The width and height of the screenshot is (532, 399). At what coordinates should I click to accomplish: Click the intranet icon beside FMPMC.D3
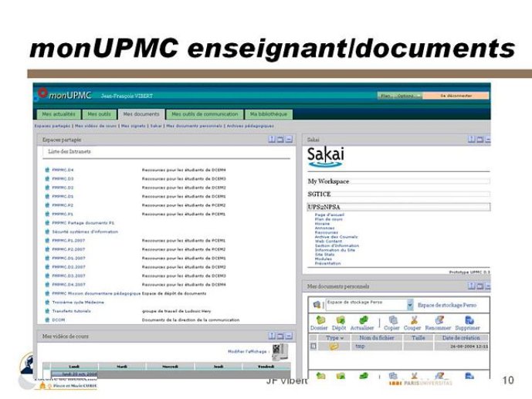click(x=47, y=178)
